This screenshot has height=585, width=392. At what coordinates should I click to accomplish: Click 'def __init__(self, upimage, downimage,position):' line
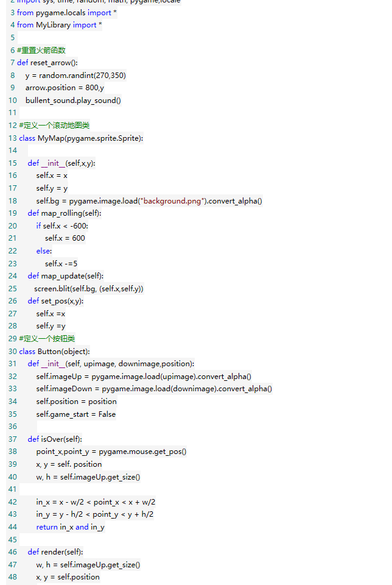111,364
